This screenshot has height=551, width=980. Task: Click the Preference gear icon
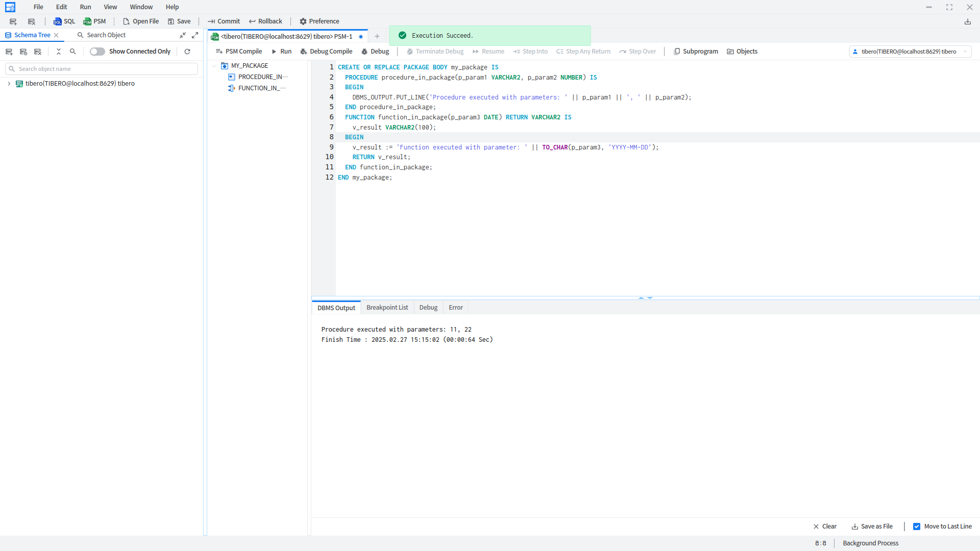click(303, 21)
